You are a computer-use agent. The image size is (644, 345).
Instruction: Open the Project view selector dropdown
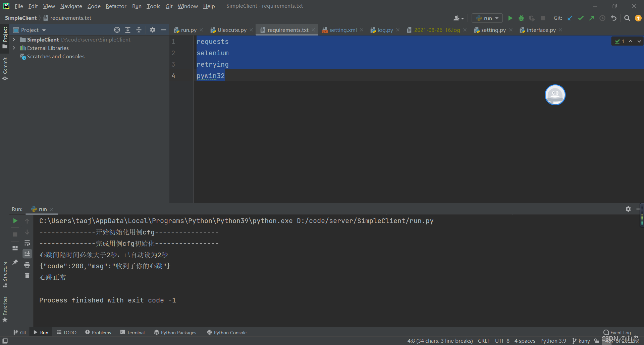tap(30, 30)
